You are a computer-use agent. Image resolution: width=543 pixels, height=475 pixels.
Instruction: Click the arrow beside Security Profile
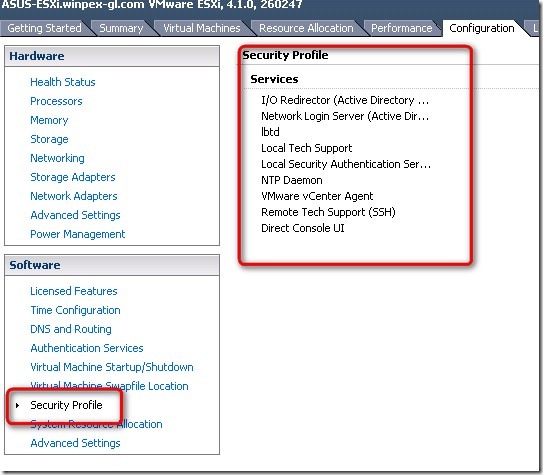(x=17, y=405)
